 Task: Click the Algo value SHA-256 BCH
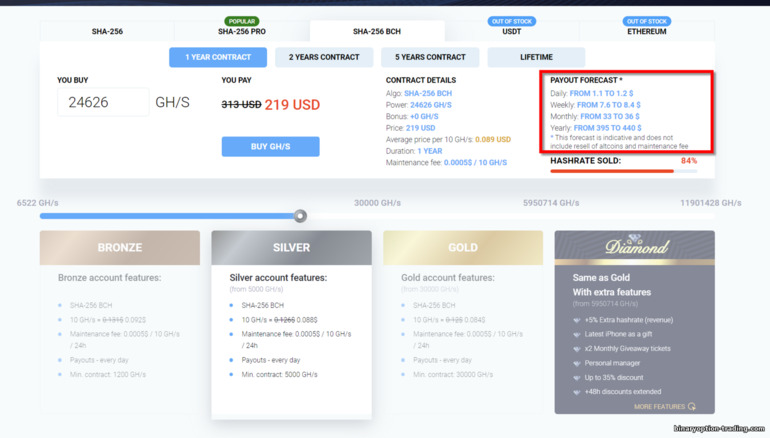pyautogui.click(x=428, y=93)
